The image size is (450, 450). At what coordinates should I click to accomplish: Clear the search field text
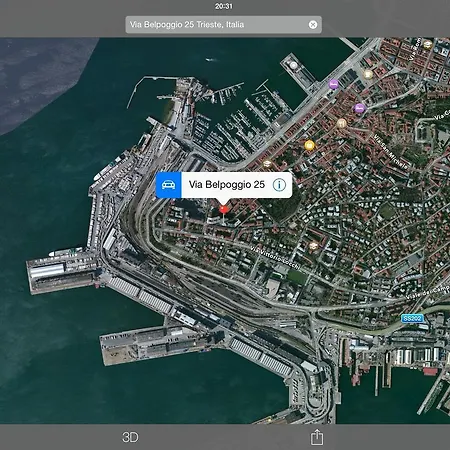313,25
